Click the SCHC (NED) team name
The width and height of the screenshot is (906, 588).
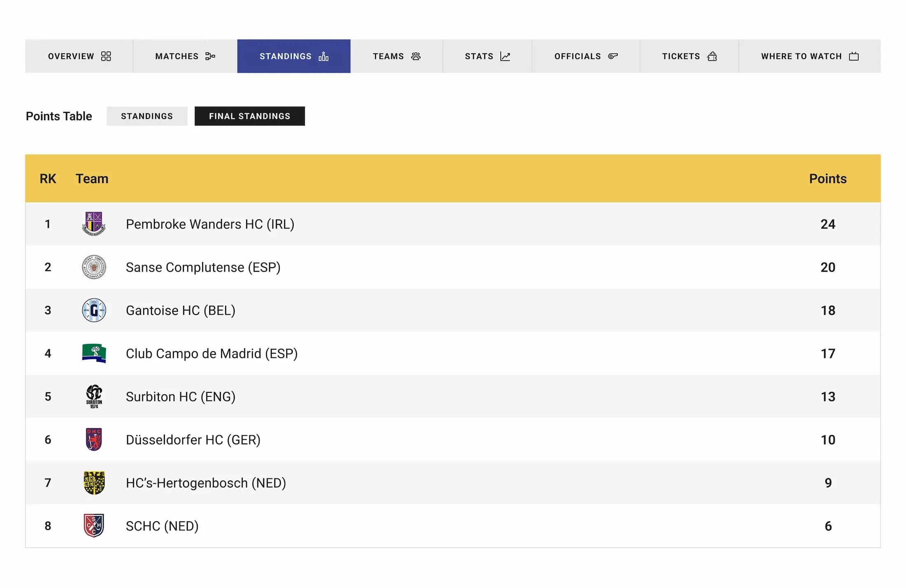(x=162, y=526)
